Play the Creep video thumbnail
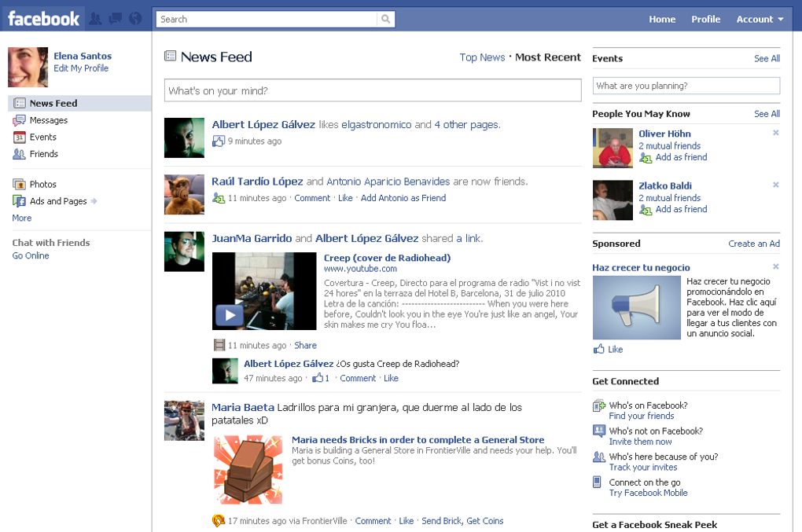This screenshot has width=802, height=532. click(264, 292)
